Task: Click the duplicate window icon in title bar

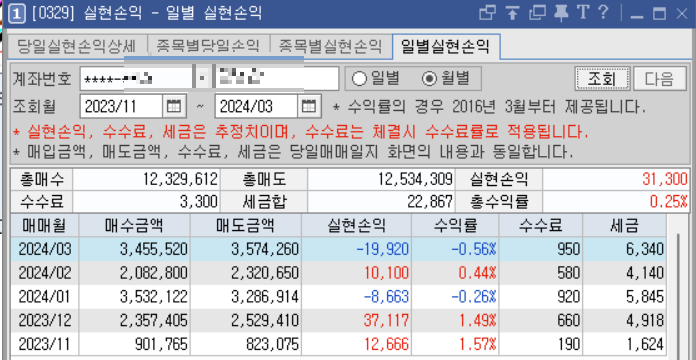Action: [x=537, y=13]
